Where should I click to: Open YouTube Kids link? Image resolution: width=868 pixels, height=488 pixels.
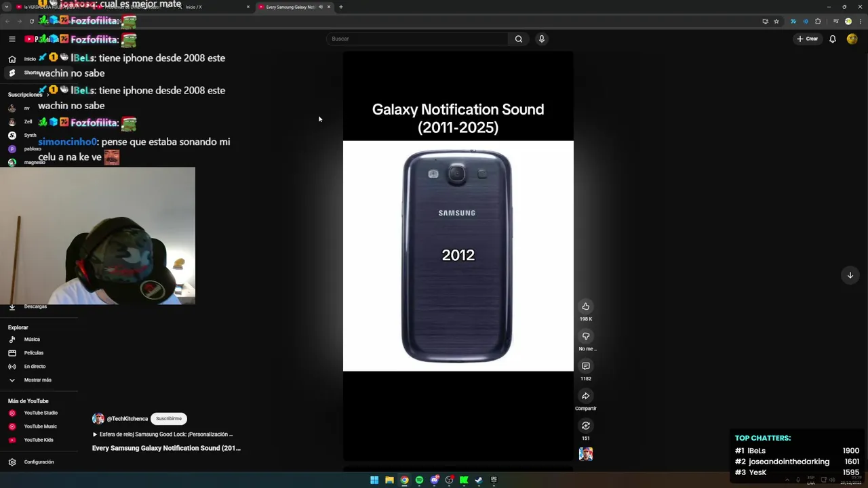39,440
